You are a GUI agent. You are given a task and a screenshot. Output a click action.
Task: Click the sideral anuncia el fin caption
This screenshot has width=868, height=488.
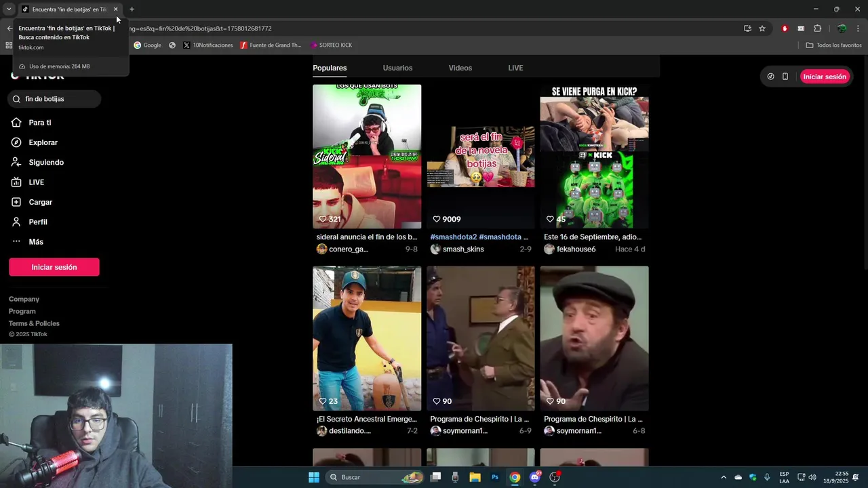367,237
